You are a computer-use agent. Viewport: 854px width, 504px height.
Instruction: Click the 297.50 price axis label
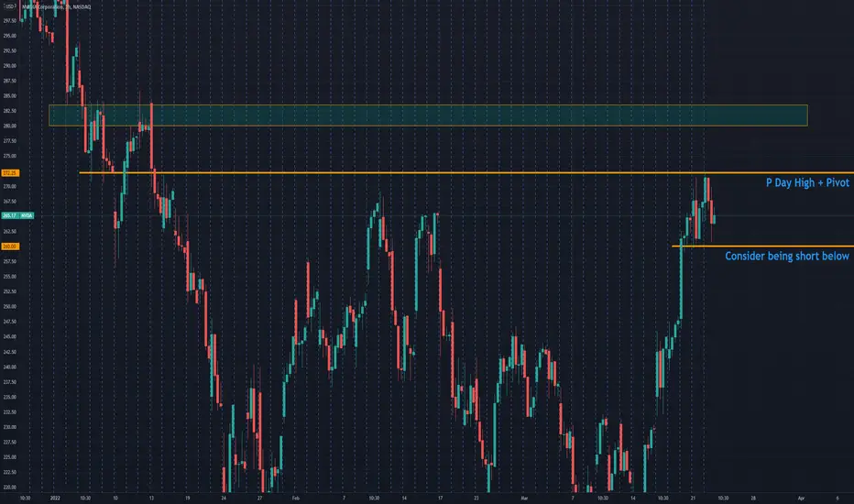10,21
